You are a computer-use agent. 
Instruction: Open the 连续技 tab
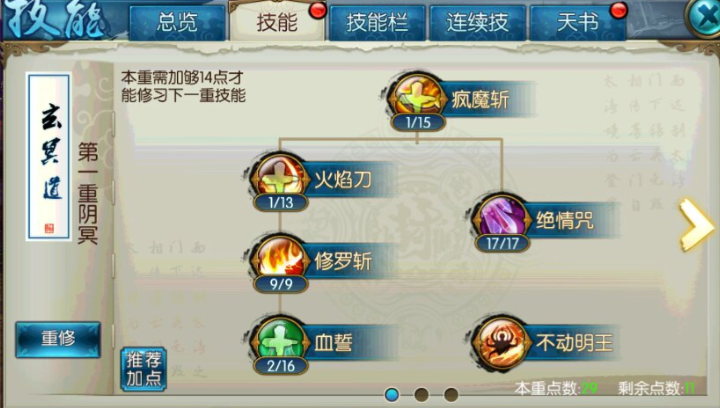478,22
